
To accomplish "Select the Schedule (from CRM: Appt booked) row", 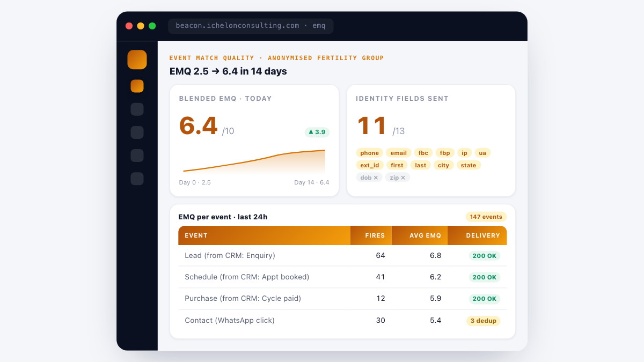I will [342, 277].
